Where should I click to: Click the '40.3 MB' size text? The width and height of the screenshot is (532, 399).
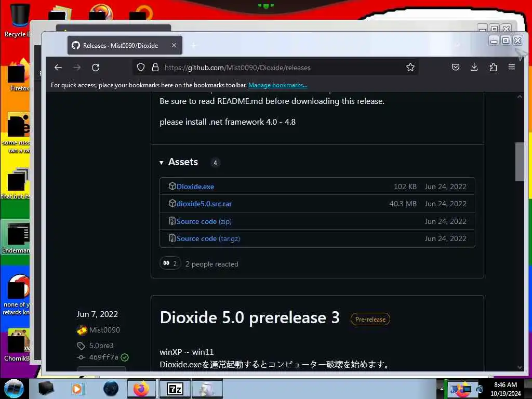[x=403, y=204]
